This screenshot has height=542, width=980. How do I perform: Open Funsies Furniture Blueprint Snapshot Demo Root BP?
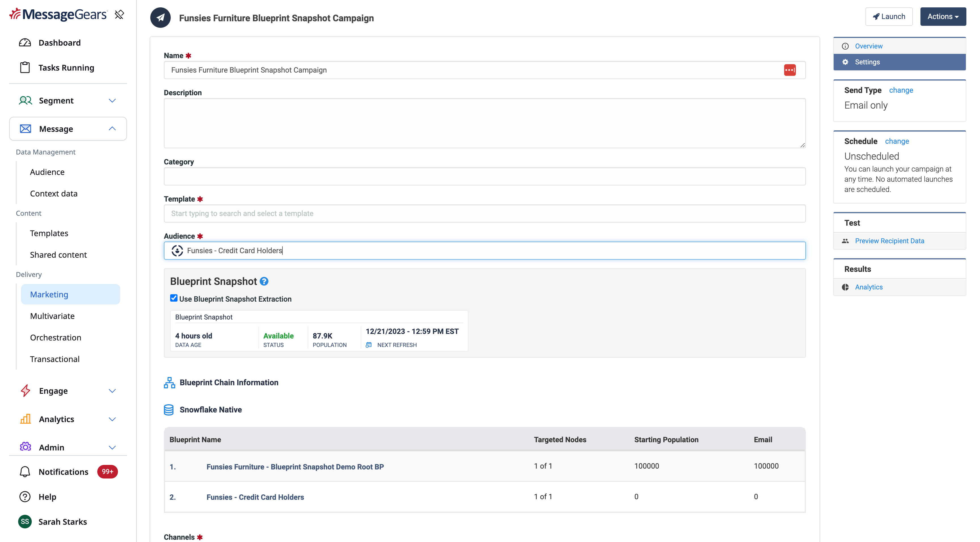(295, 467)
